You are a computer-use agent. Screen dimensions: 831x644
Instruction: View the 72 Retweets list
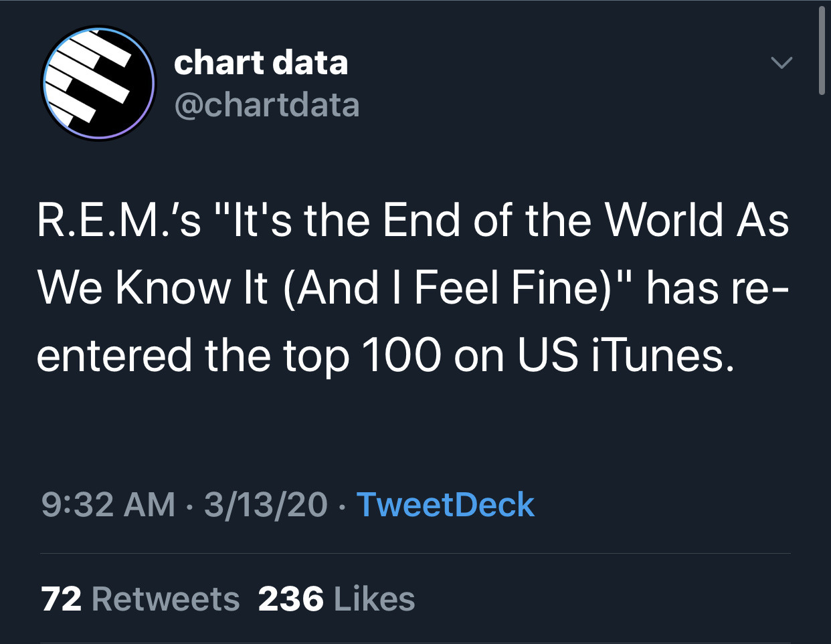click(x=141, y=599)
